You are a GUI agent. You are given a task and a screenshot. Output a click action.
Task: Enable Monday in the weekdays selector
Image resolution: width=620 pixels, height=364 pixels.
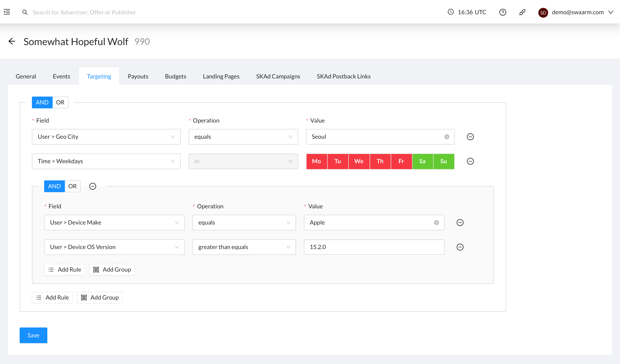coord(317,161)
